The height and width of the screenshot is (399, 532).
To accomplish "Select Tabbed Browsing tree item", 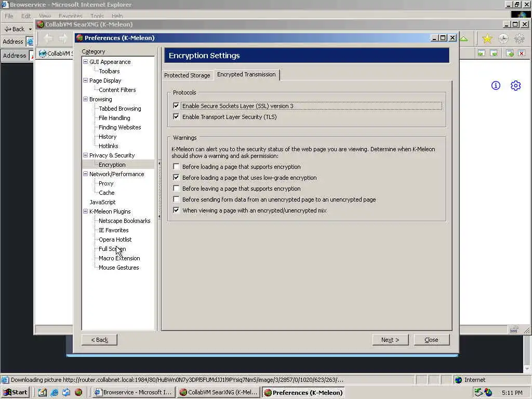I will point(120,109).
